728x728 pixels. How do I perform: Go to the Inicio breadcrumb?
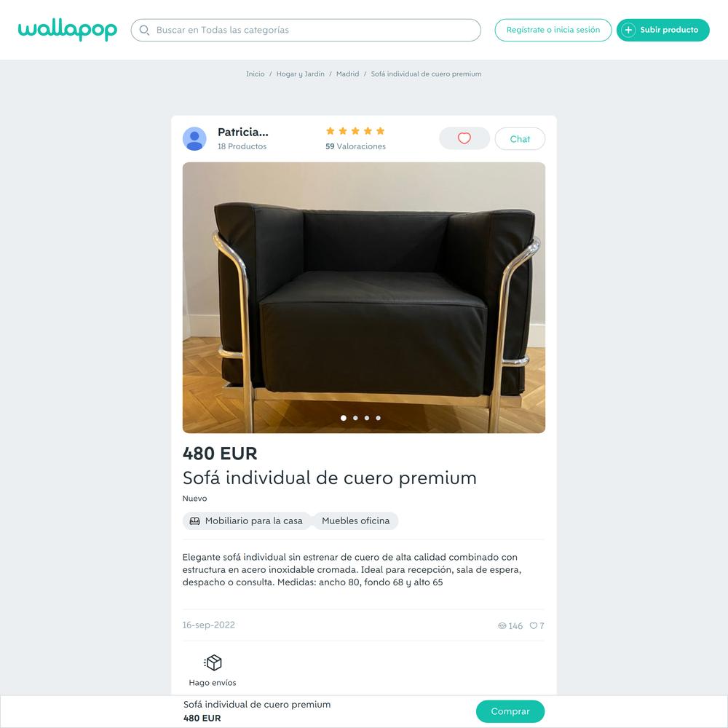click(x=256, y=74)
